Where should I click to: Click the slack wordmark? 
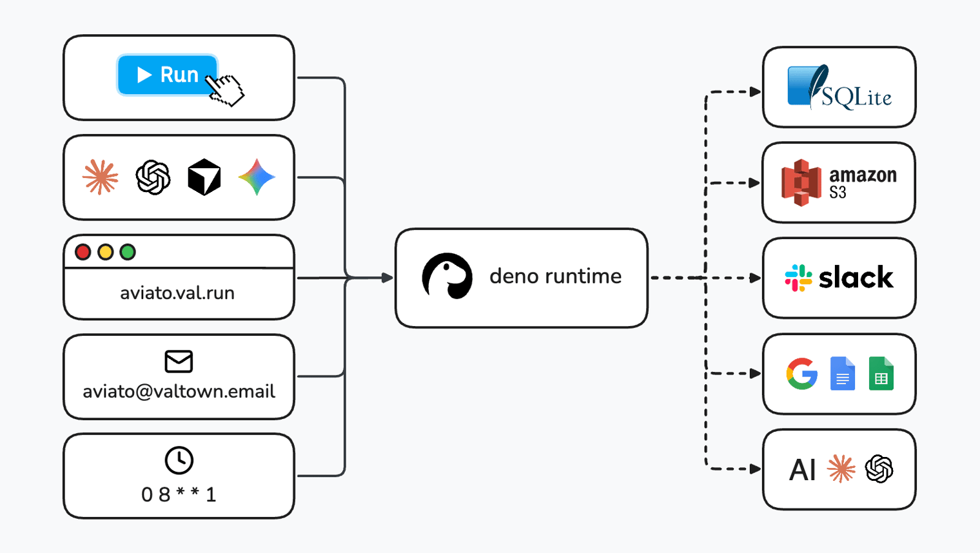[856, 278]
